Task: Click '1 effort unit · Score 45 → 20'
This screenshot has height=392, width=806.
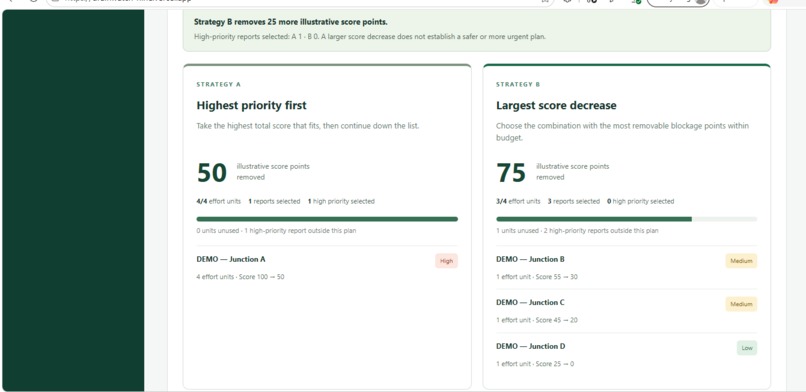Action: (x=537, y=320)
